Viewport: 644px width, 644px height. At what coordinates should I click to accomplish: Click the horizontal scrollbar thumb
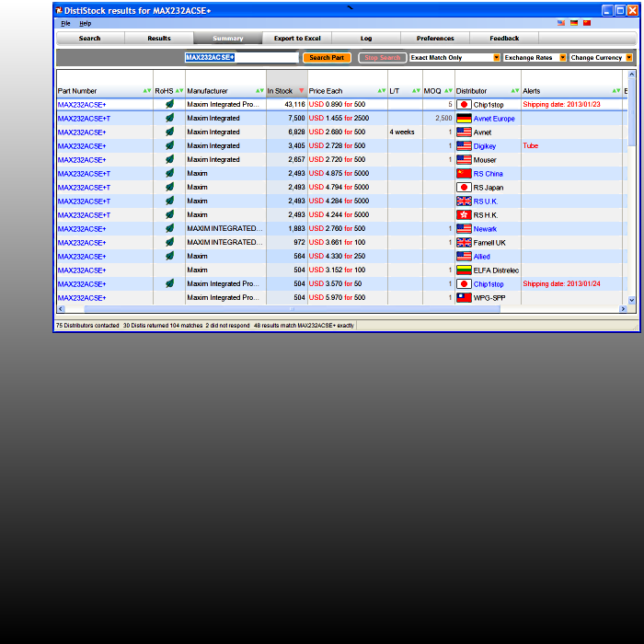(x=292, y=309)
